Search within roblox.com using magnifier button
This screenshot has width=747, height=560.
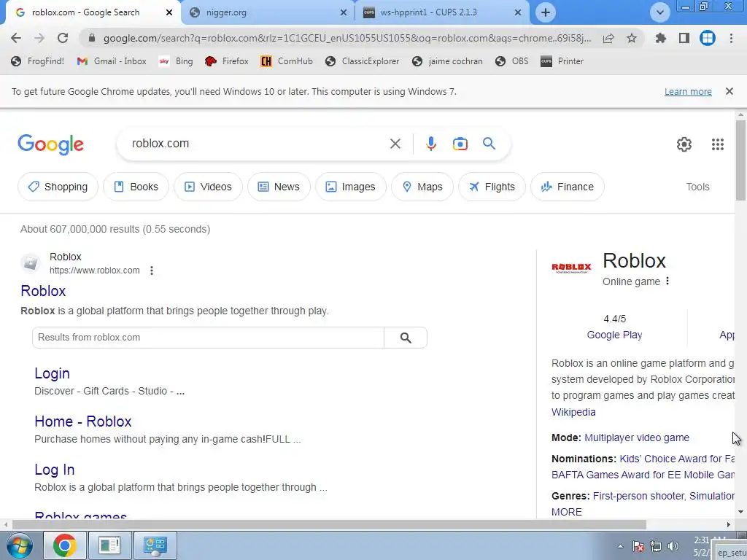pos(406,338)
